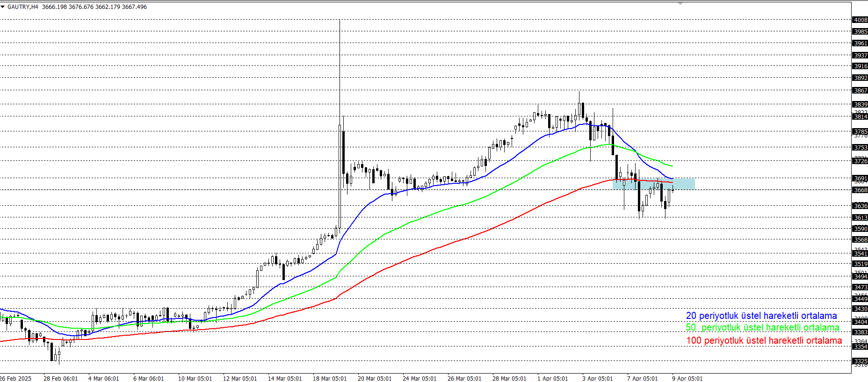Click the '26 Mar 05:01' time label
This screenshot has height=382, width=868.
(x=464, y=378)
